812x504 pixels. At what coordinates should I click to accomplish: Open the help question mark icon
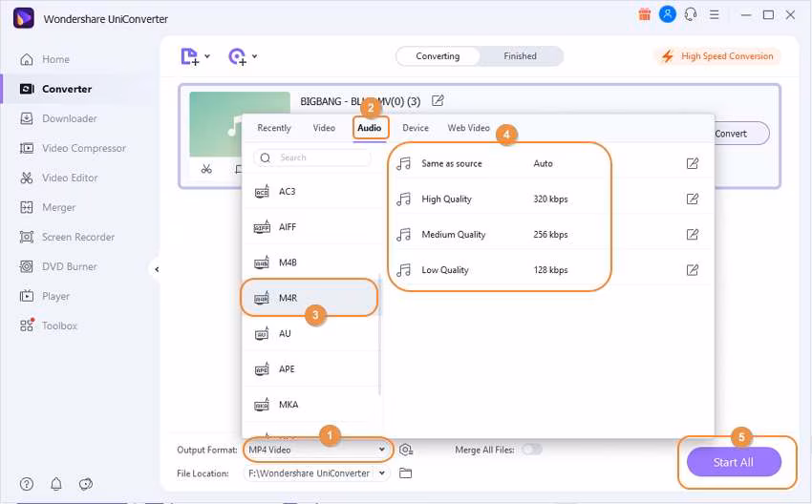[27, 484]
